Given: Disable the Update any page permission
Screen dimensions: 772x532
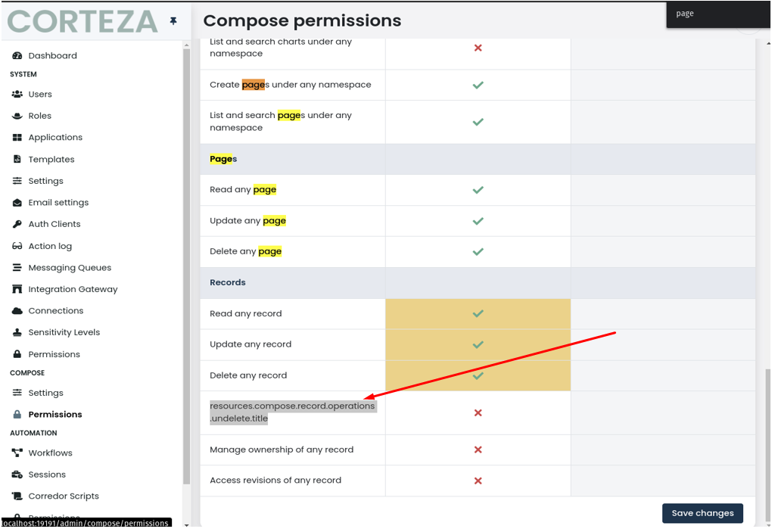Looking at the screenshot, I should pos(478,220).
